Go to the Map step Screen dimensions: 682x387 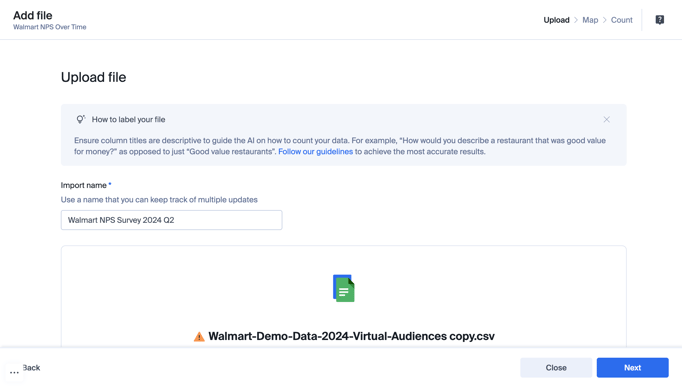(590, 20)
